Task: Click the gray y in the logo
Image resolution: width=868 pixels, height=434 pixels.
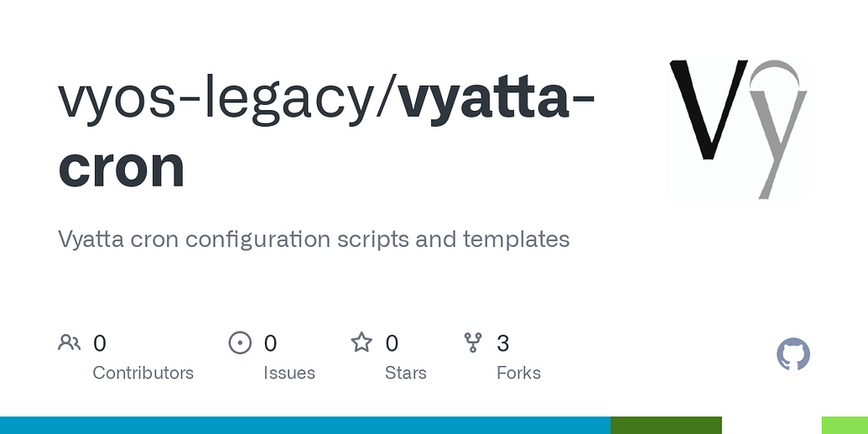Action: pyautogui.click(x=778, y=130)
